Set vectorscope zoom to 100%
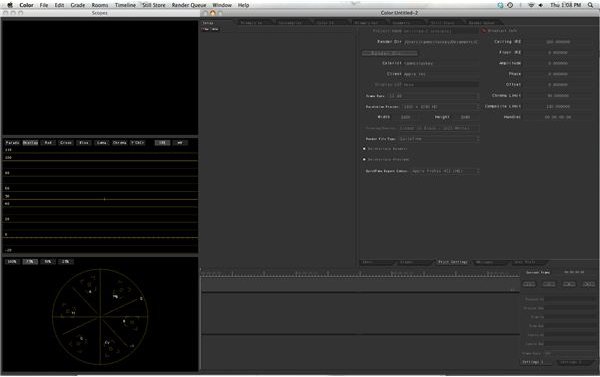 click(x=12, y=262)
